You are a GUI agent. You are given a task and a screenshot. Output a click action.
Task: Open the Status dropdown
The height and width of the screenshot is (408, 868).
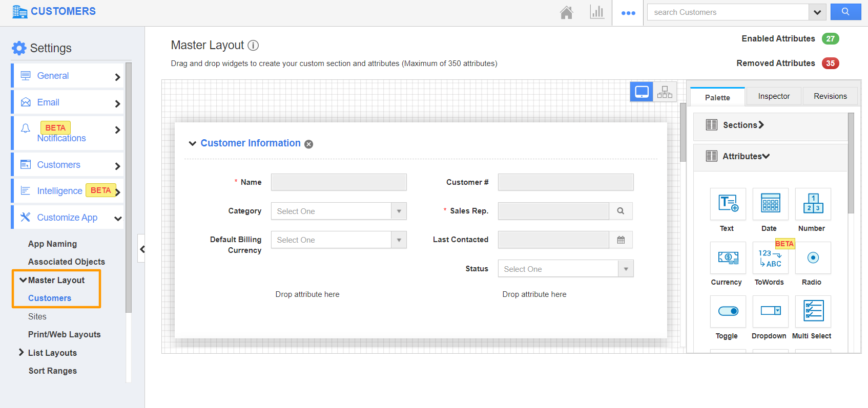566,269
